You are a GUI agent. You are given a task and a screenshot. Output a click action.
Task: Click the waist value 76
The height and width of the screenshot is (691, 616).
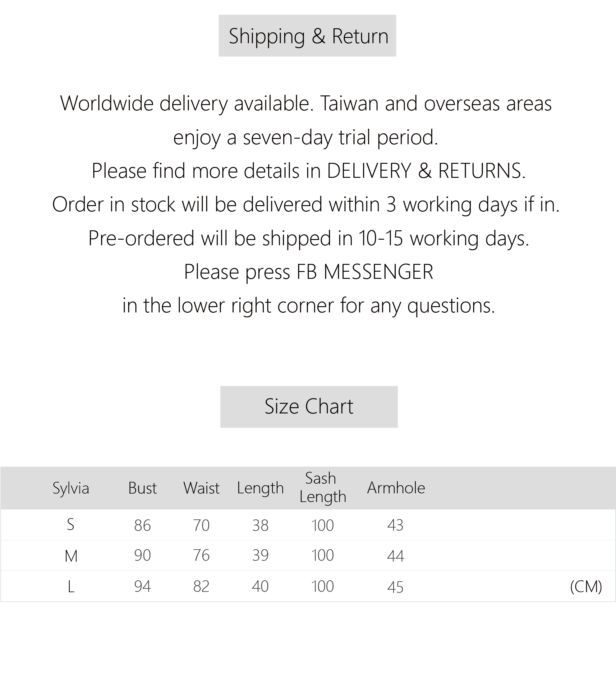pos(201,555)
